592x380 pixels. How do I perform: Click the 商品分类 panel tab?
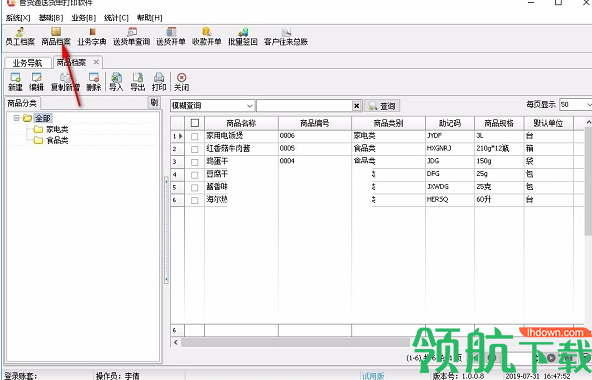(22, 103)
